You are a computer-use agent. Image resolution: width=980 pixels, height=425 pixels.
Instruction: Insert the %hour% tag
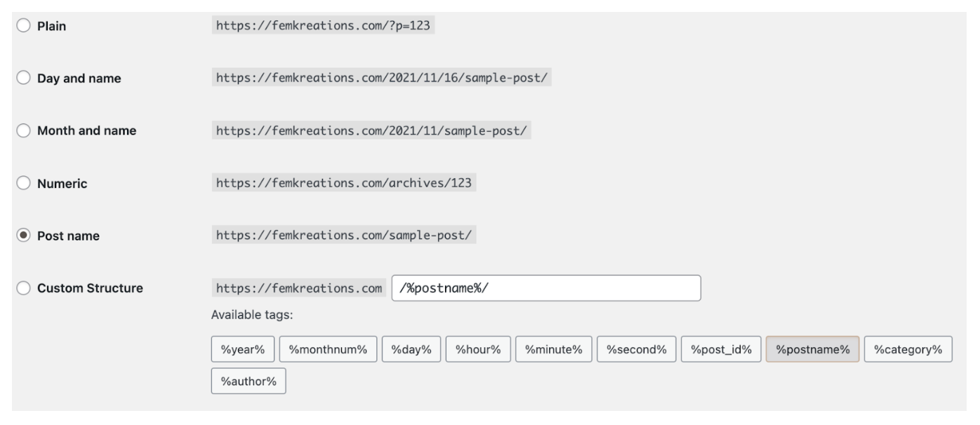point(478,350)
